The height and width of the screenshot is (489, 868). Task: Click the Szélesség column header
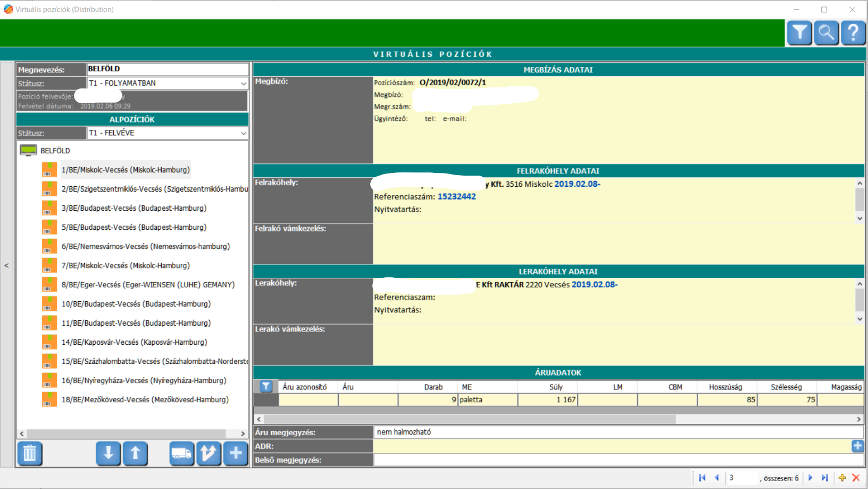tap(787, 387)
